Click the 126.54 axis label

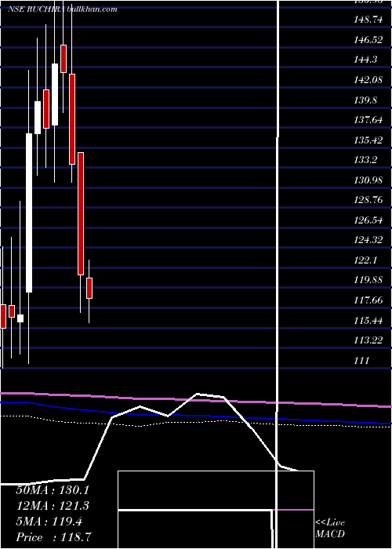tap(368, 220)
